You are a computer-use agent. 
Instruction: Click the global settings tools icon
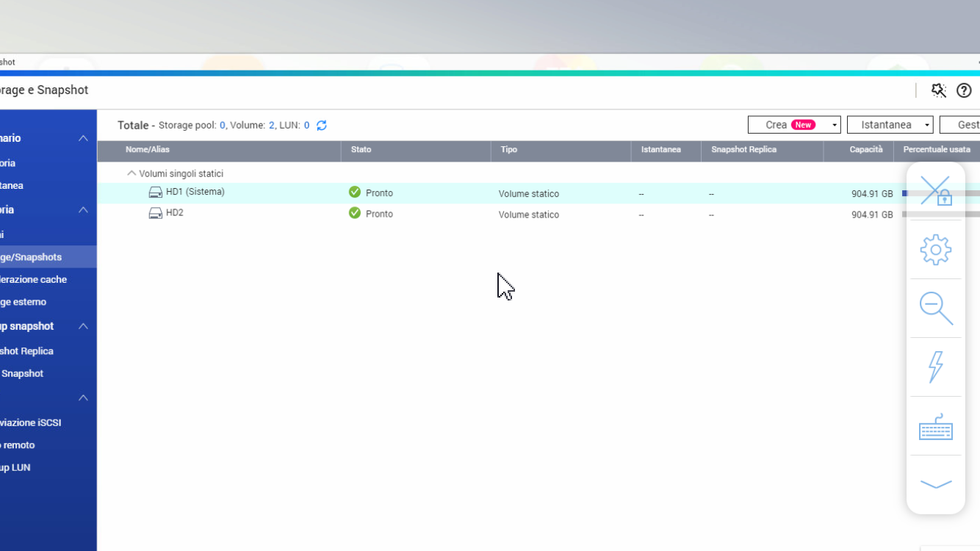pyautogui.click(x=938, y=90)
